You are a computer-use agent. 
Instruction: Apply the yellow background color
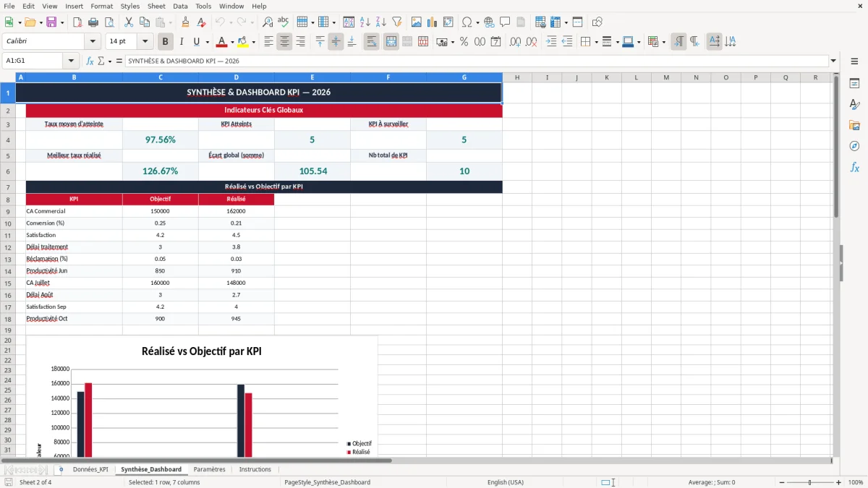(243, 42)
